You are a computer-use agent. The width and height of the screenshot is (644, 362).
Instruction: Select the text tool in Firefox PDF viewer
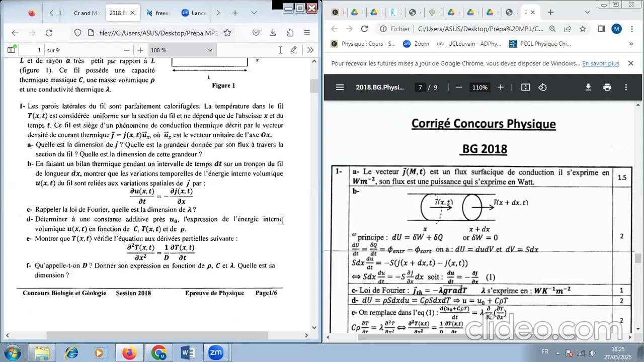pos(280,50)
